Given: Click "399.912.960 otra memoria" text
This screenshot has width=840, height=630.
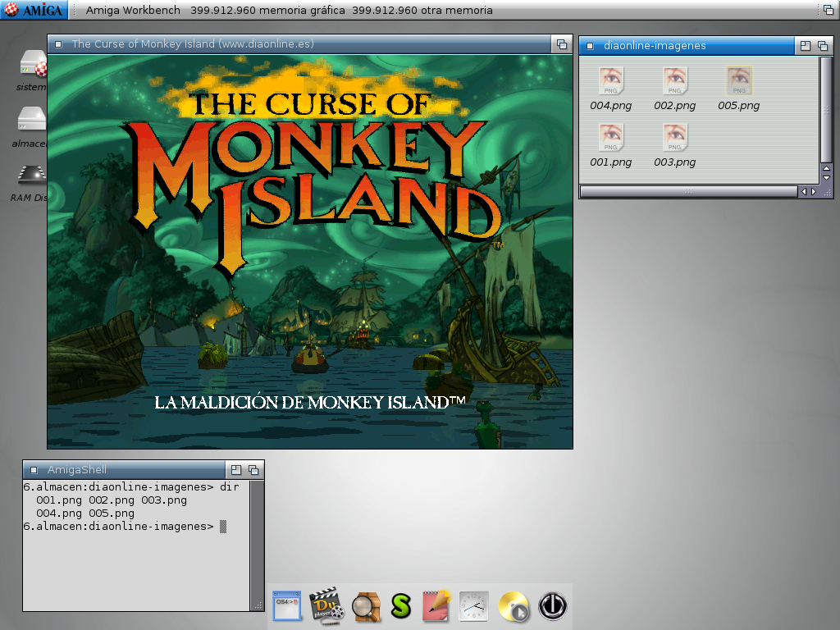Looking at the screenshot, I should [422, 10].
